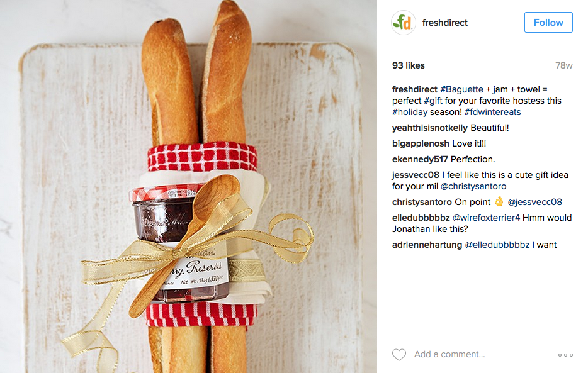Open the #holiday hashtag

[x=410, y=112]
